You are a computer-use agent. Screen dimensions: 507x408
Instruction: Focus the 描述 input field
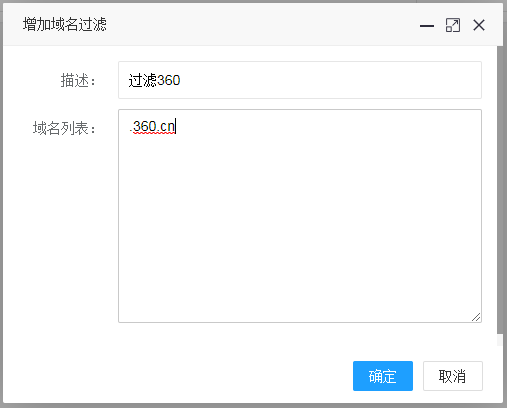300,80
